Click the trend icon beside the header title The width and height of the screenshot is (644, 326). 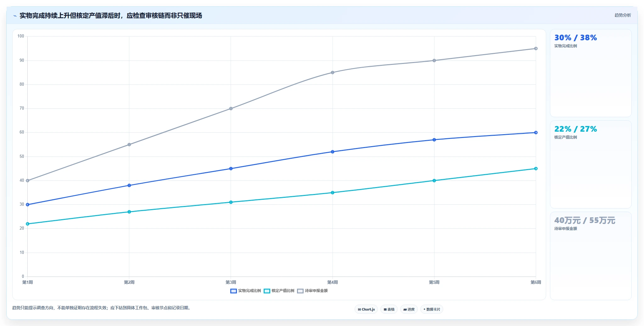coord(15,16)
